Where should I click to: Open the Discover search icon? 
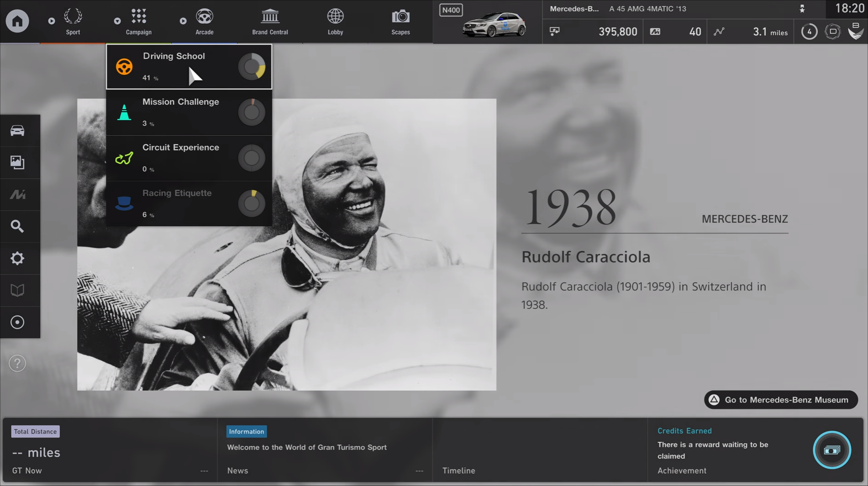(17, 226)
